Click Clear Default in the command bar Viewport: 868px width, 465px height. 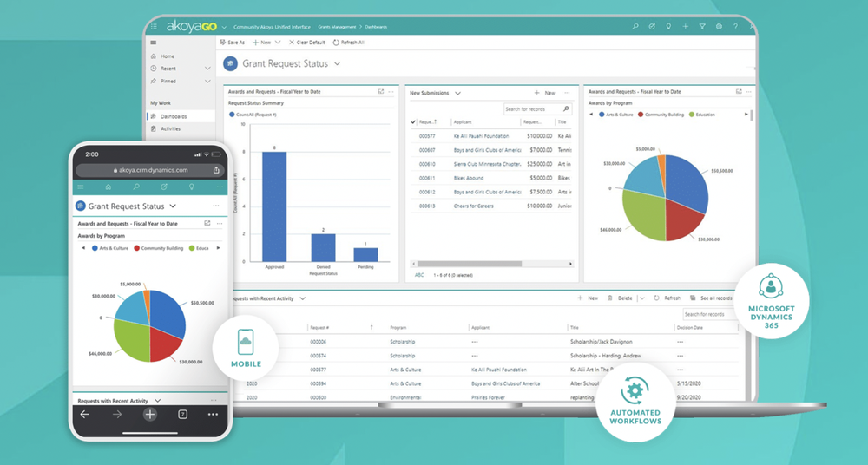[x=306, y=42]
